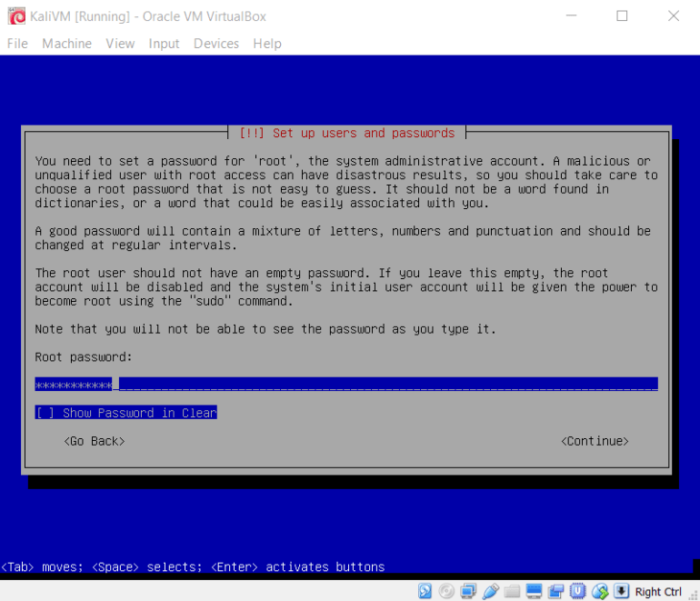Click the VirtualBox window title icon
700x601 pixels.
[x=17, y=16]
